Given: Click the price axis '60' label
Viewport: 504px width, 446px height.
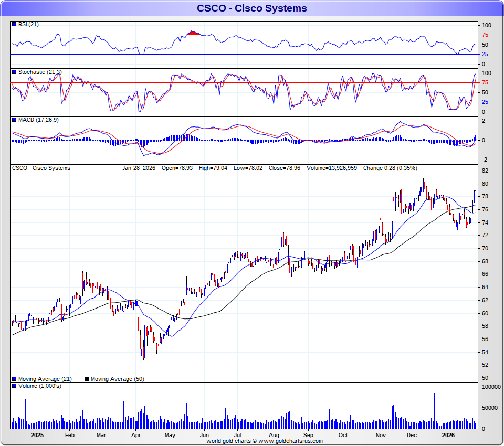Looking at the screenshot, I should 485,313.
